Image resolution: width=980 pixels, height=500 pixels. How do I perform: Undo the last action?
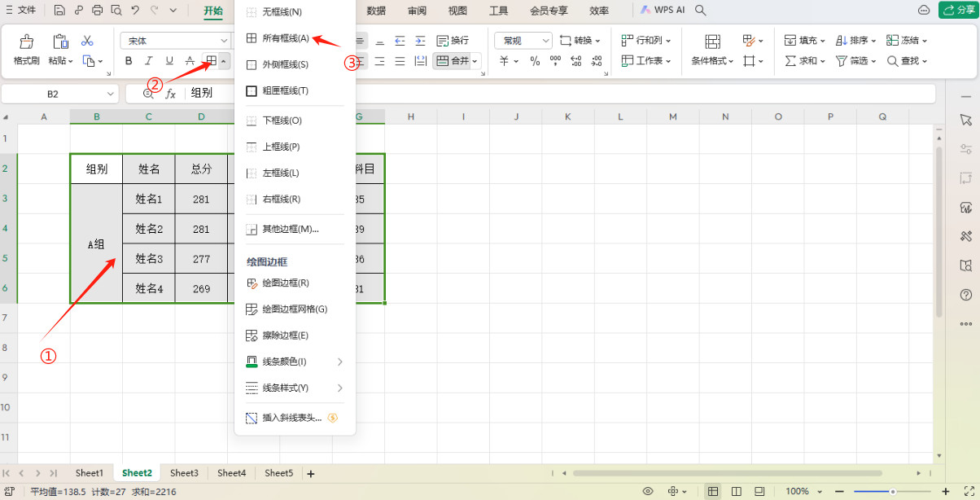pyautogui.click(x=135, y=11)
